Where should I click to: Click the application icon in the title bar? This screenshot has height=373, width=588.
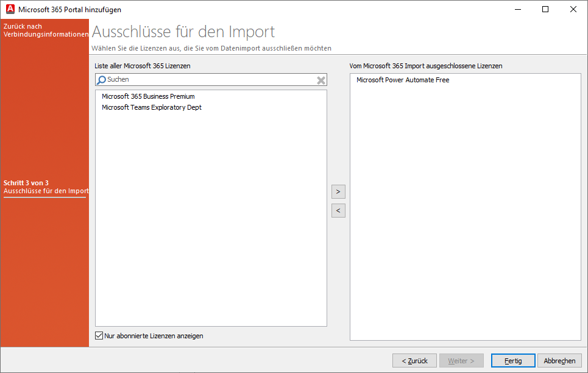point(10,9)
